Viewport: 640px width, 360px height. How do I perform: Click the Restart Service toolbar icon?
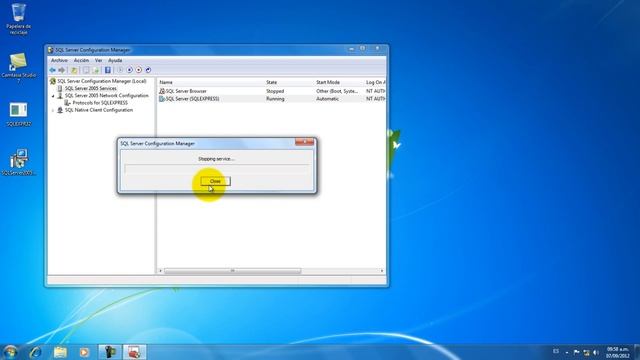[x=148, y=70]
